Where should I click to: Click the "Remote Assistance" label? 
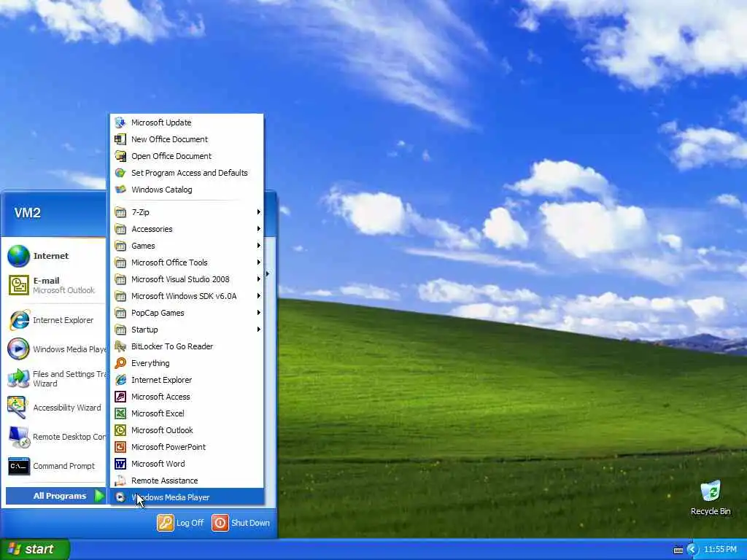tap(164, 481)
